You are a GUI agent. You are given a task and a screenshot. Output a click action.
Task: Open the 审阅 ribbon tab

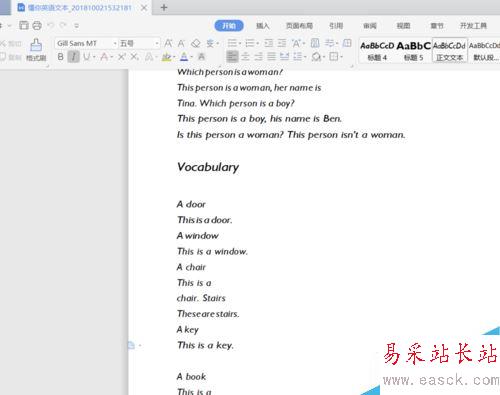coord(370,26)
